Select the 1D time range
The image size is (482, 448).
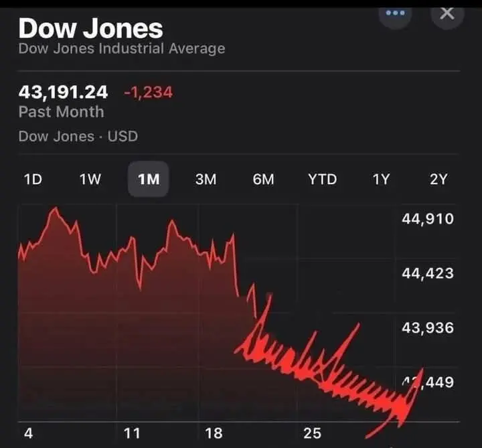pos(33,179)
